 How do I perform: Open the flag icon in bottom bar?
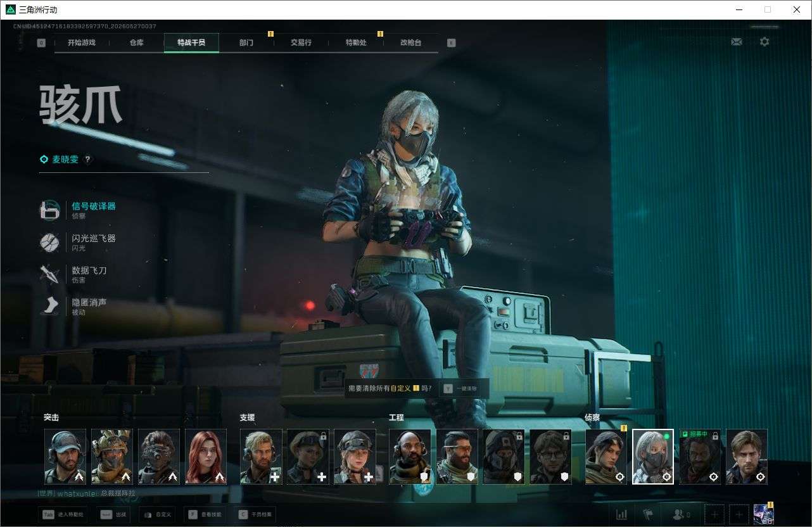coord(647,514)
